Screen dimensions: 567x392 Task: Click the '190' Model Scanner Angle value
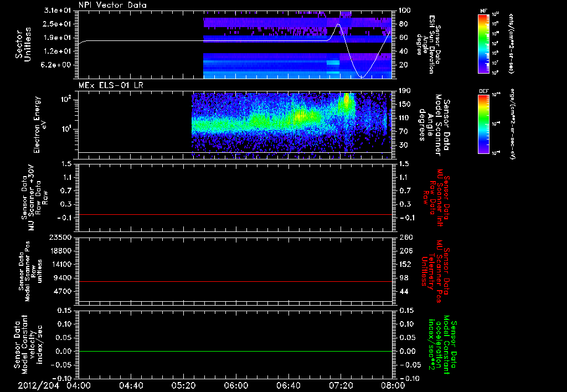click(x=405, y=91)
